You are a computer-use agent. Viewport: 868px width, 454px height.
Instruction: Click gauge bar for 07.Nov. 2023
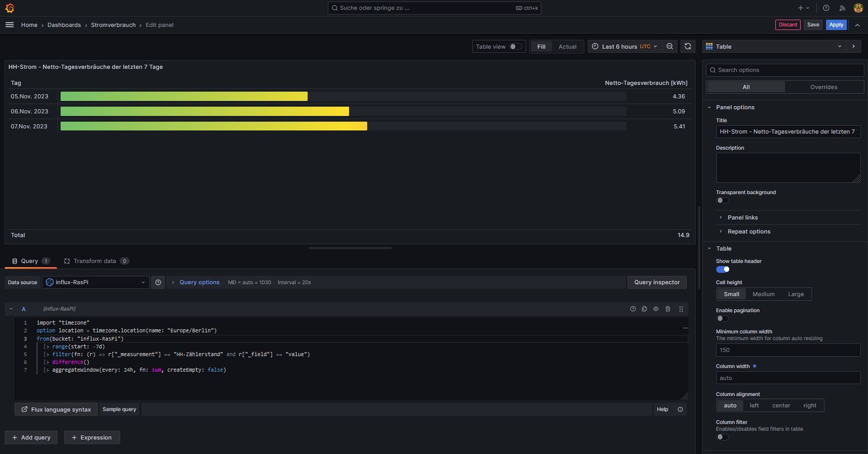click(214, 126)
